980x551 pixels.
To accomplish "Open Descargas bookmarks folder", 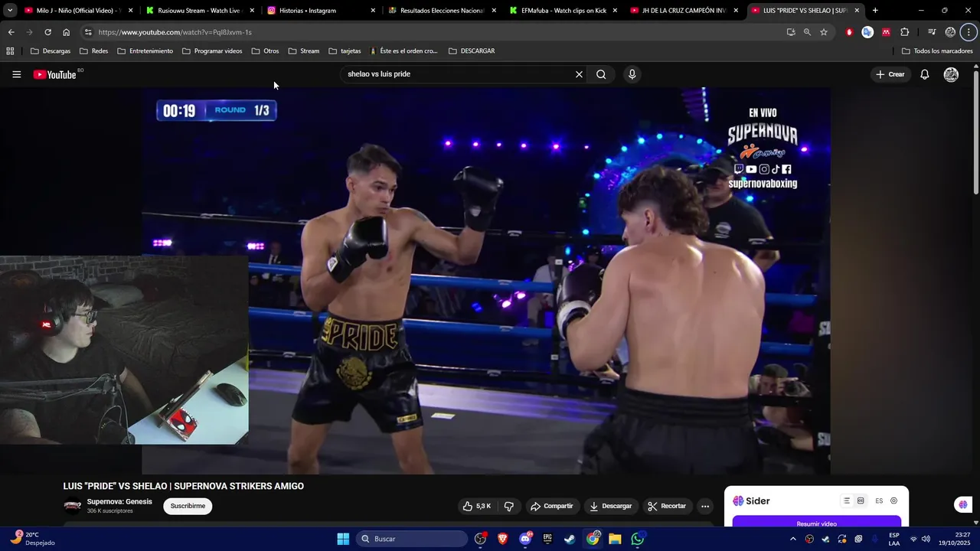I will (x=51, y=51).
